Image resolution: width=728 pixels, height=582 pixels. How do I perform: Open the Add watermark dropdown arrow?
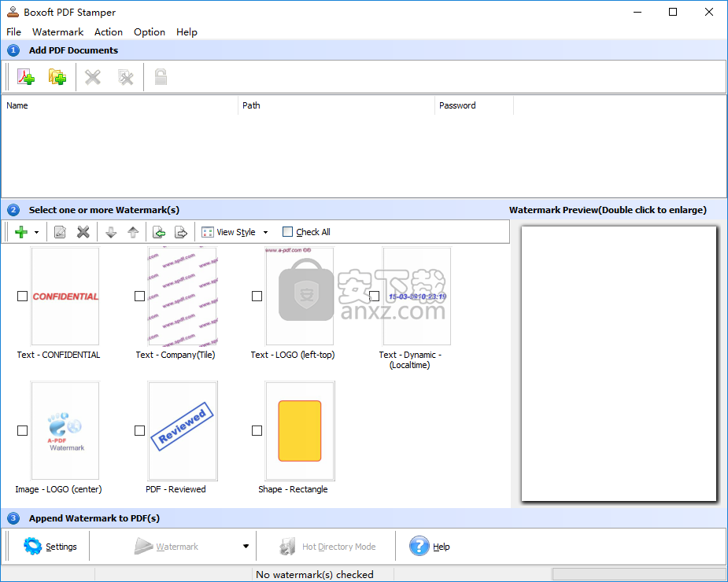(36, 232)
